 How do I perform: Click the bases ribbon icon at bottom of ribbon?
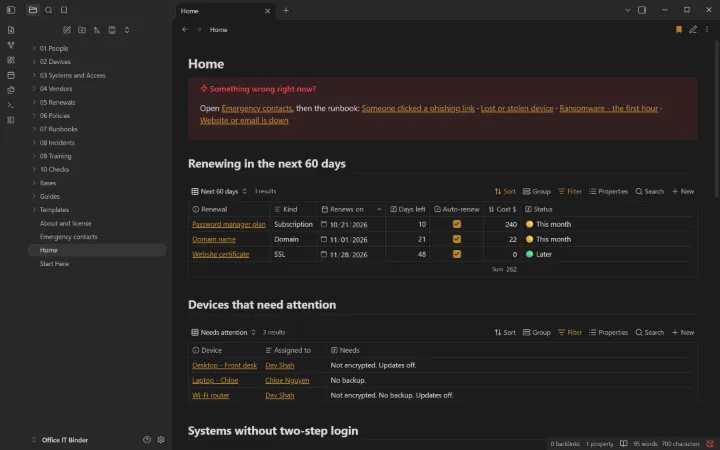tap(11, 120)
